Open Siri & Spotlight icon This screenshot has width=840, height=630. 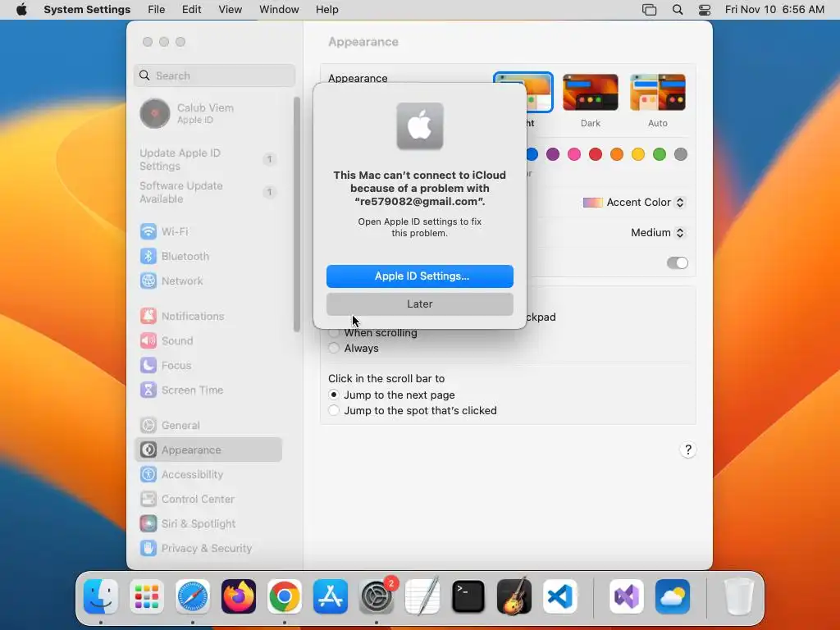tap(148, 524)
